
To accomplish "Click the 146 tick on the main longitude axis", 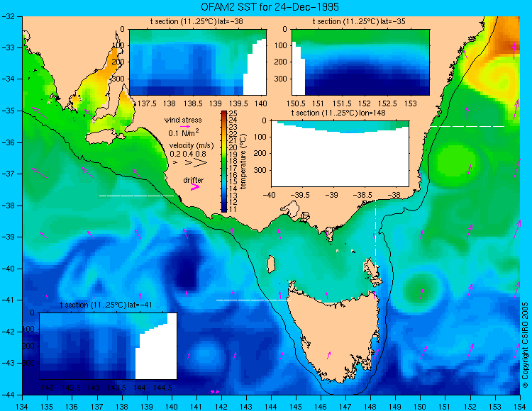I will [x=321, y=407].
